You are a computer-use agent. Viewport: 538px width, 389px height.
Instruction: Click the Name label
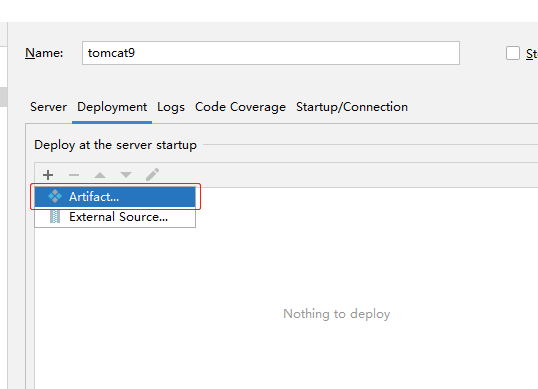point(44,53)
